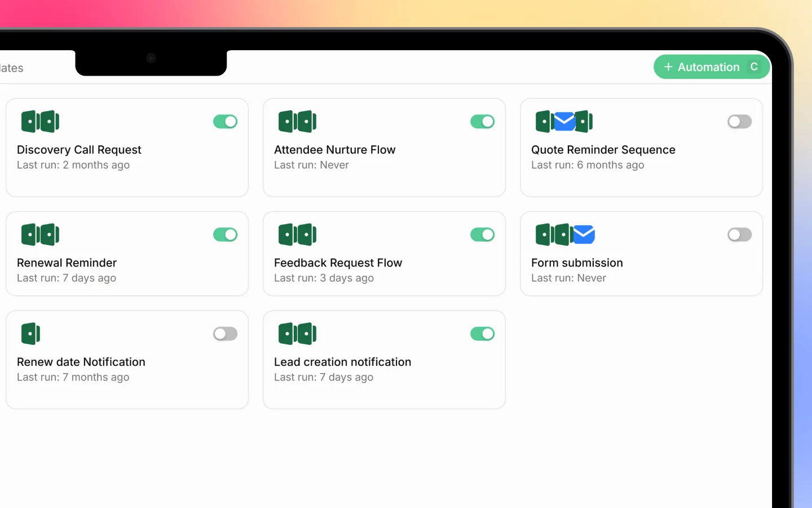Click 'Last run: 7 days ago' under Renewal Reminder

(67, 278)
